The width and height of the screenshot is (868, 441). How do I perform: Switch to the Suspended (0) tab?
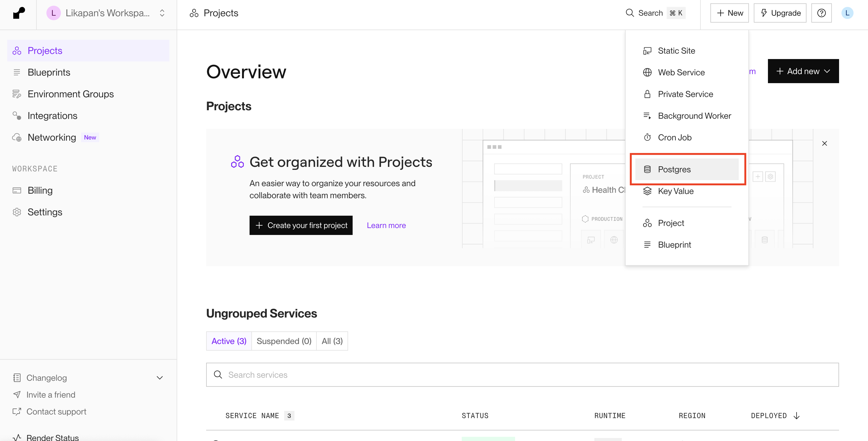[x=284, y=341]
